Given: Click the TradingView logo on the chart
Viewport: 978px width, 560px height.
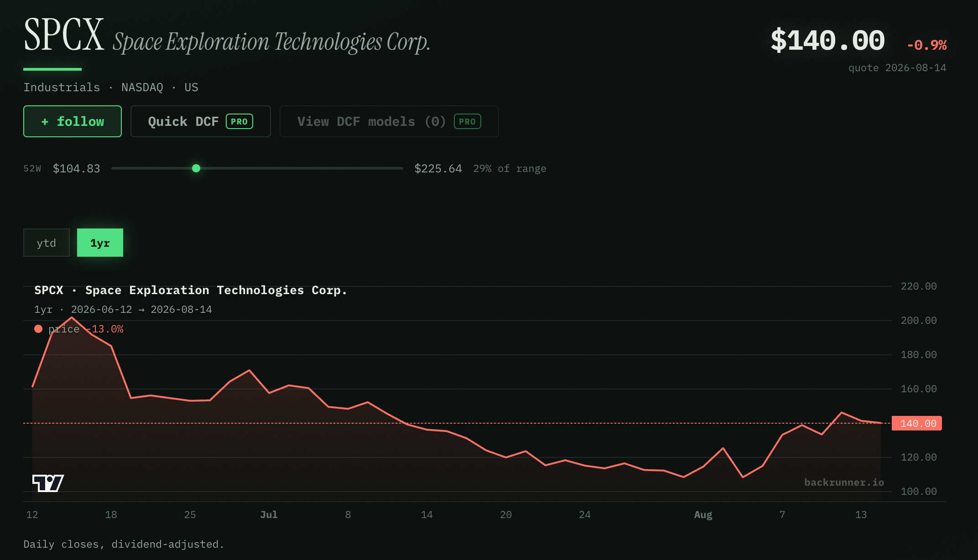Looking at the screenshot, I should click(48, 483).
